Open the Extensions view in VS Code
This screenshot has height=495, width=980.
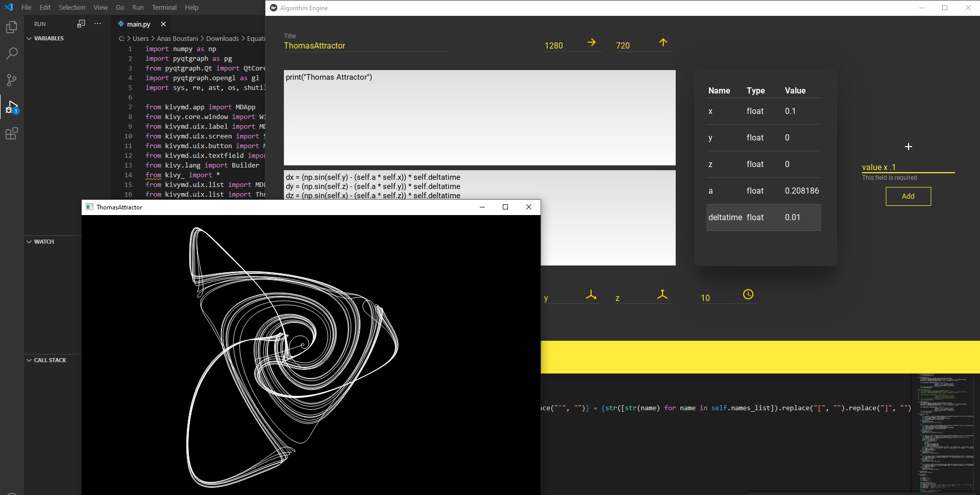[11, 134]
